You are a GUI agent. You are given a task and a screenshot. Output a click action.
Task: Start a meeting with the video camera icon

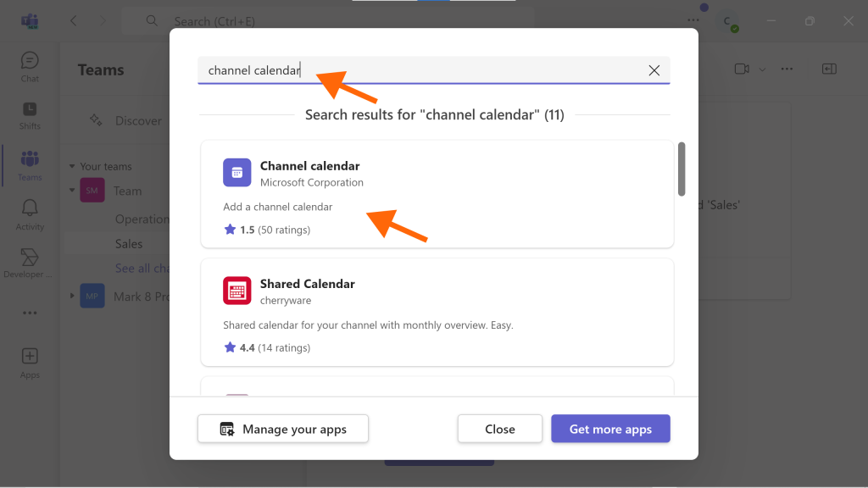pos(742,69)
